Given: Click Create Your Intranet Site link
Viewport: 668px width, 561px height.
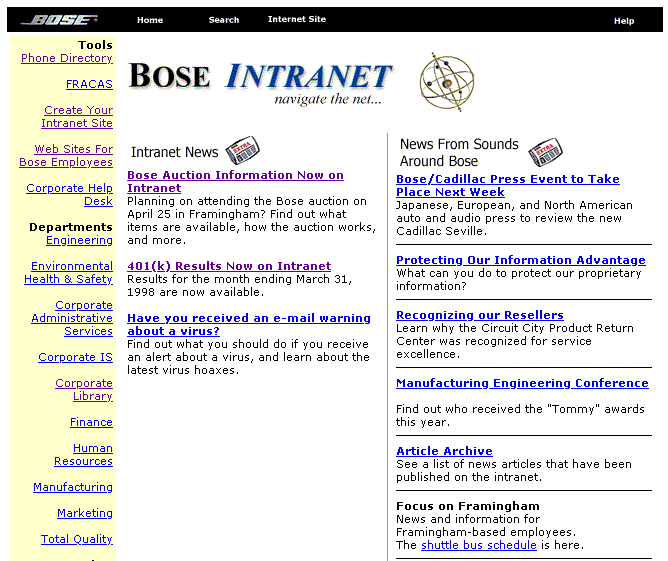Looking at the screenshot, I should tap(77, 117).
